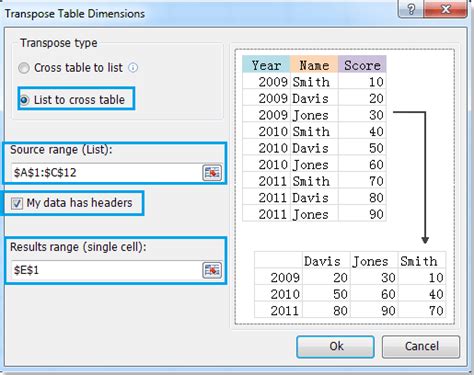
Task: Click the Results range (single cell) label
Action: (x=78, y=247)
